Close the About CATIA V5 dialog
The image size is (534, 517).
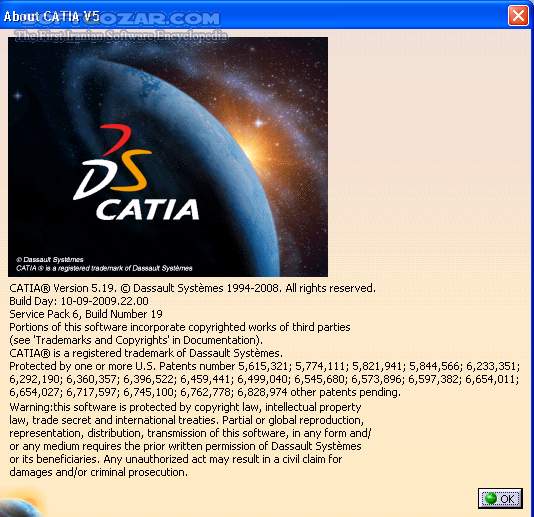click(518, 16)
